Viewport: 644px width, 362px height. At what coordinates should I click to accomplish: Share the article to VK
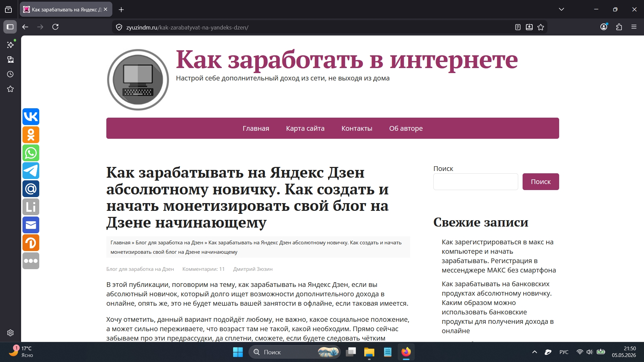click(31, 117)
